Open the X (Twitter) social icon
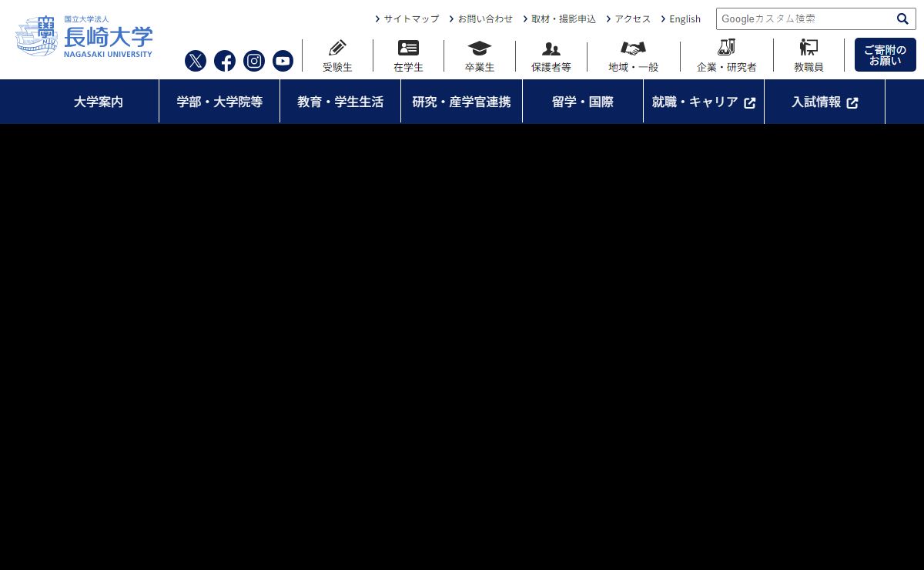This screenshot has height=570, width=924. (196, 61)
